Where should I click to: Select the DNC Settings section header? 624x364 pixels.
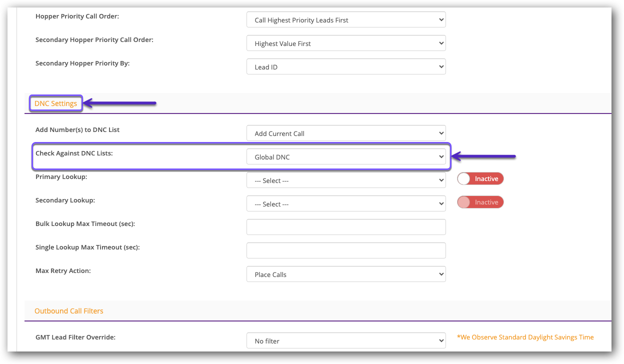coord(55,103)
